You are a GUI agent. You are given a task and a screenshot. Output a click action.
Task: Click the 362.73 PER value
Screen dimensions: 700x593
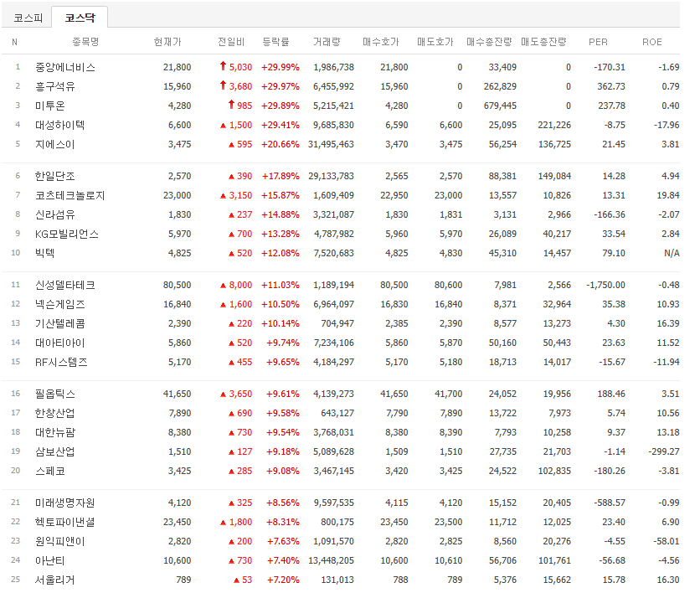[x=611, y=86]
